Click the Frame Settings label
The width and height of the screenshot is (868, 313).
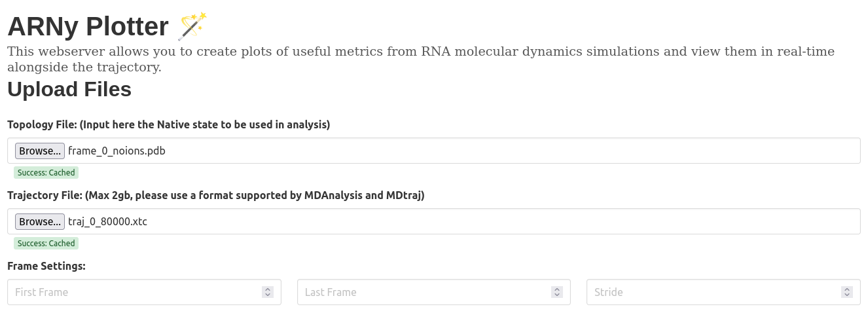coord(46,266)
